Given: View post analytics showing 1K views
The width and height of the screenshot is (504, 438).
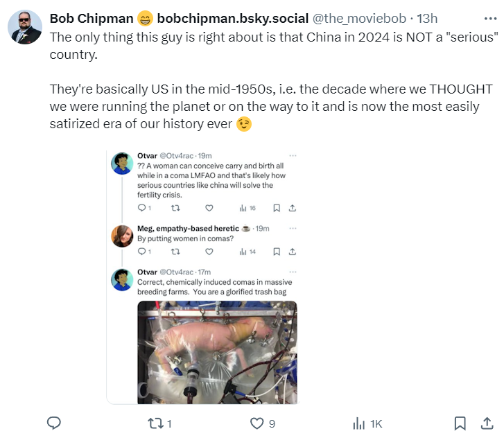Looking at the screenshot, I should pos(358,423).
